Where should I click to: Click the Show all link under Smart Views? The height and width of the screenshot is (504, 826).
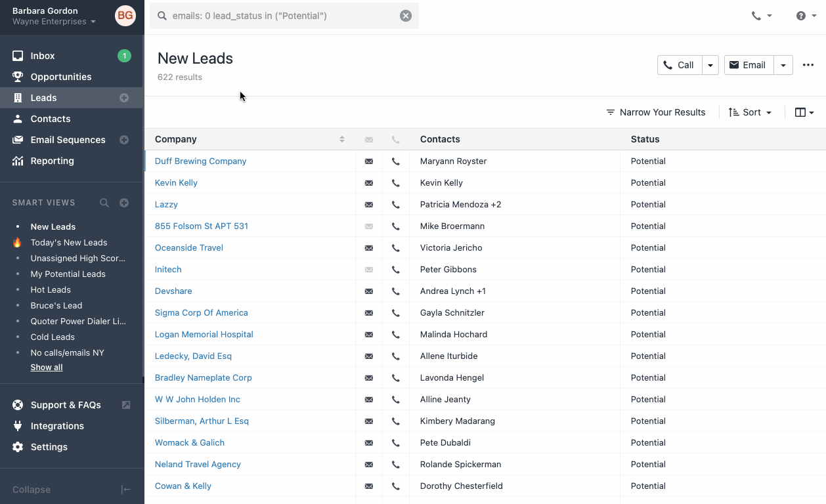coord(46,367)
